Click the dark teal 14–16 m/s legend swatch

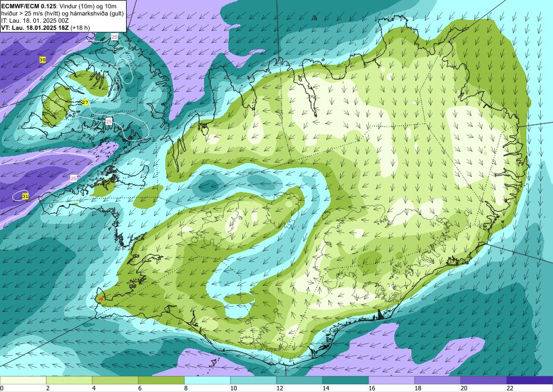click(346, 380)
